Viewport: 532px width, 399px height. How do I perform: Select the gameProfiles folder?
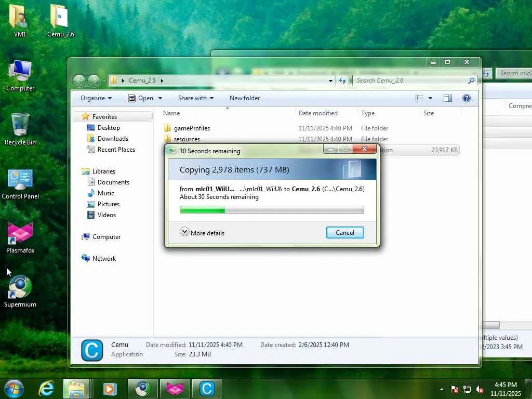192,128
